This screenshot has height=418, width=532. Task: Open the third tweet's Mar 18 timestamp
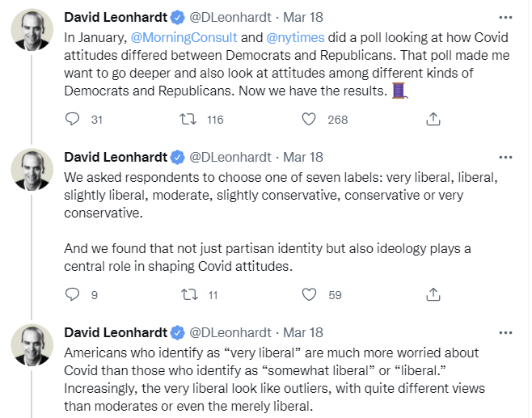pyautogui.click(x=302, y=332)
